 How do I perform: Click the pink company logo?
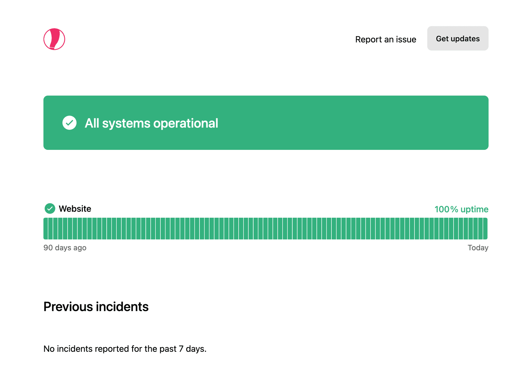pyautogui.click(x=54, y=39)
